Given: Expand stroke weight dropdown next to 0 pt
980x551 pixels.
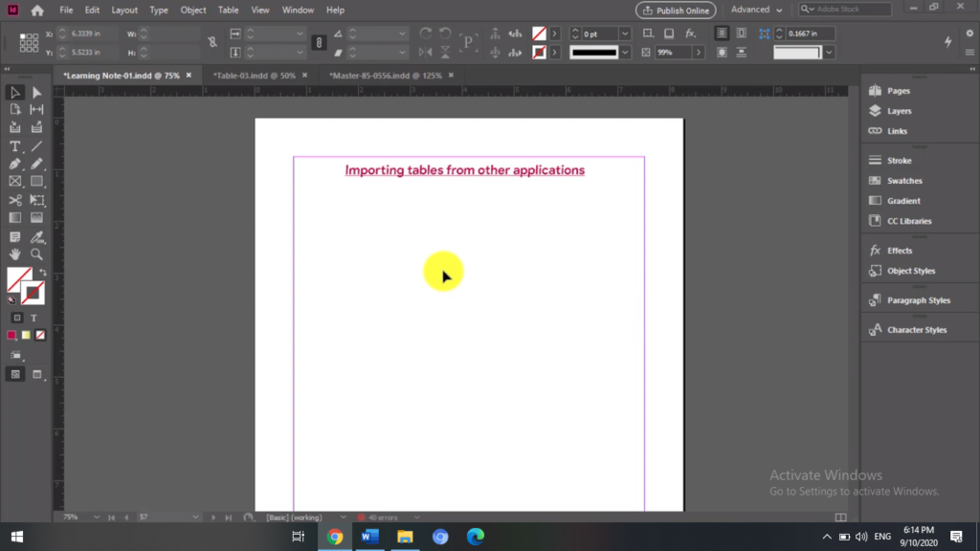Looking at the screenshot, I should pyautogui.click(x=624, y=33).
